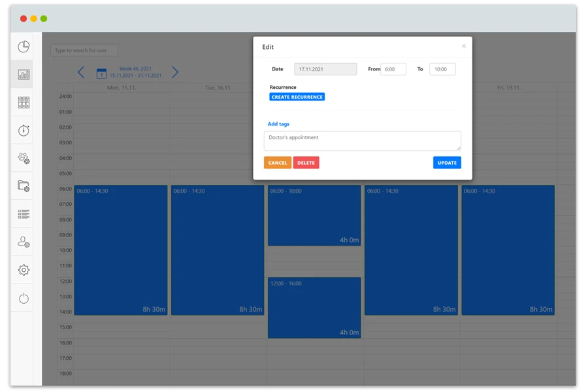Go to previous week arrow
Screen dimensions: 588x392
click(81, 72)
